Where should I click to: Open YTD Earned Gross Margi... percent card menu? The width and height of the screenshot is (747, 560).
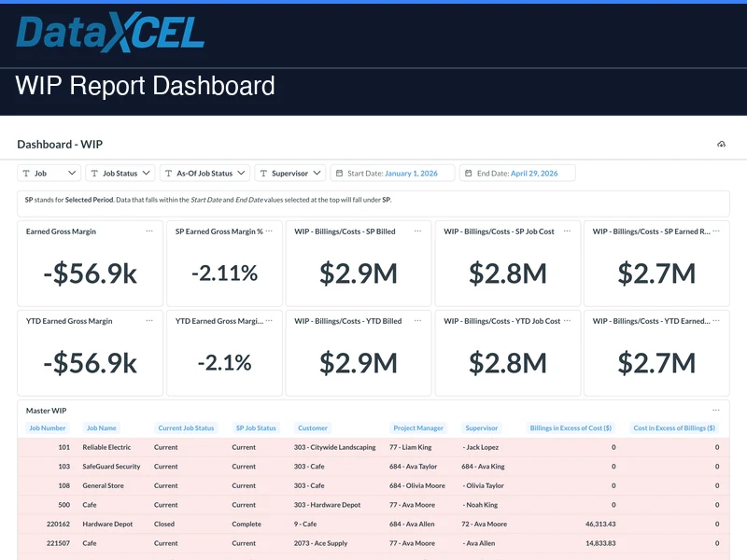[269, 320]
